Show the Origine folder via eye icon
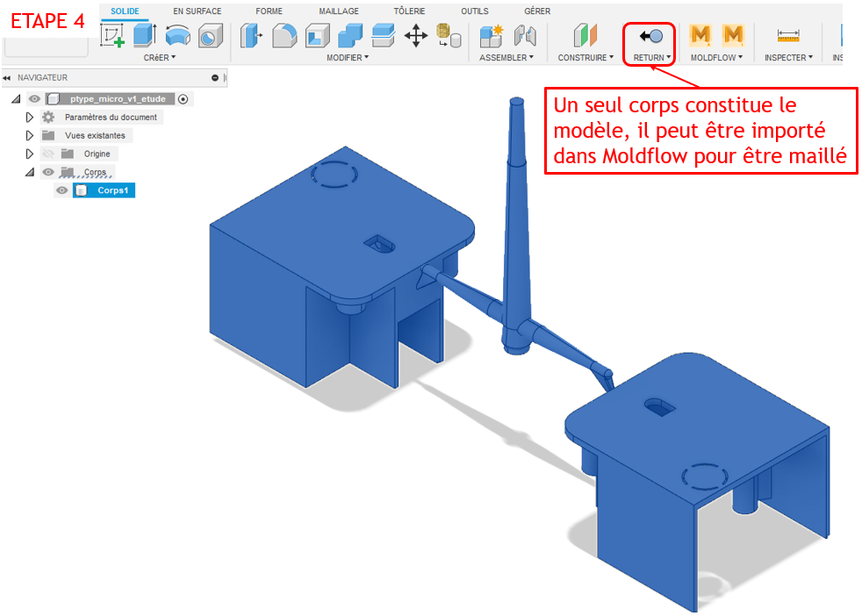Screen dimensions: 862x616 click(48, 154)
